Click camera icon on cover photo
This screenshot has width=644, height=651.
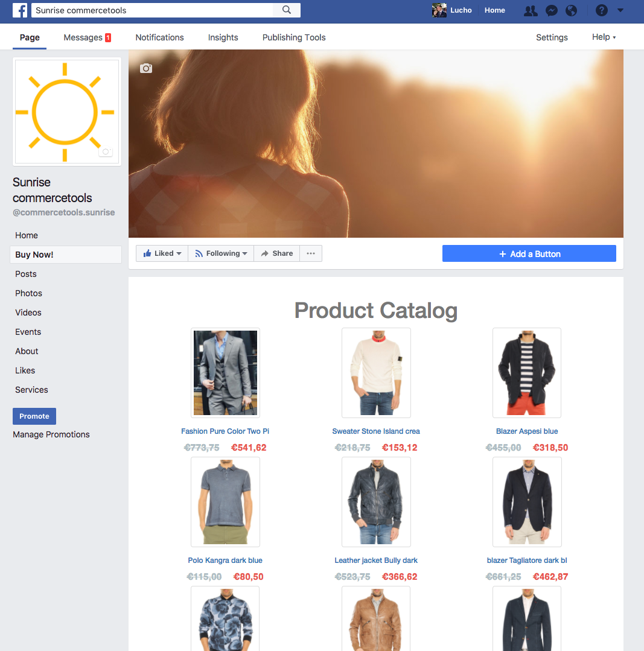[145, 68]
